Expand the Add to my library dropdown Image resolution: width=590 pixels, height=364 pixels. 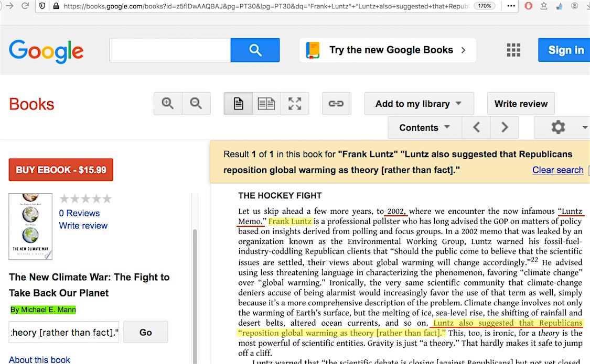coord(419,104)
